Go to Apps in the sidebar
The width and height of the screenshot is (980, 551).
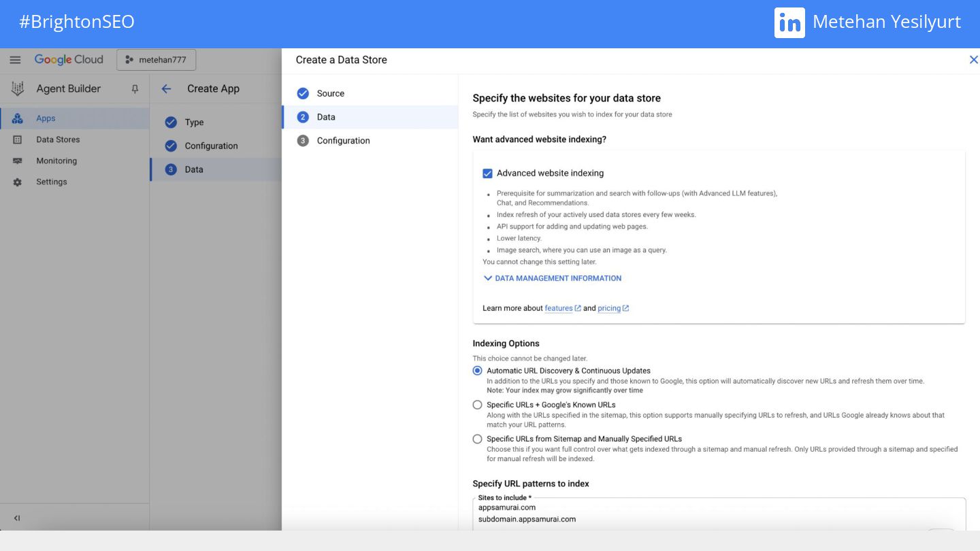(x=75, y=118)
